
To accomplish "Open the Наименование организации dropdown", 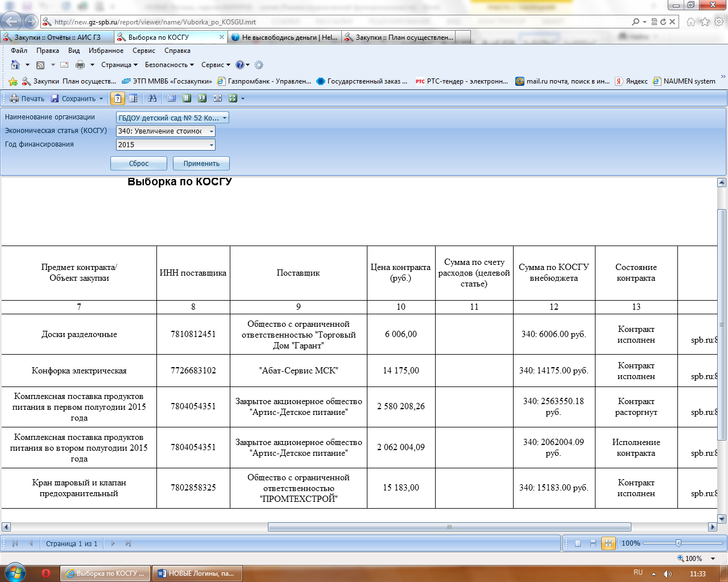I will click(225, 118).
